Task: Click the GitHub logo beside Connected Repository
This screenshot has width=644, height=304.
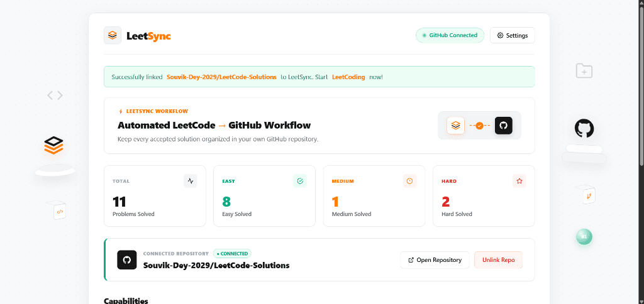Action: coord(126,259)
